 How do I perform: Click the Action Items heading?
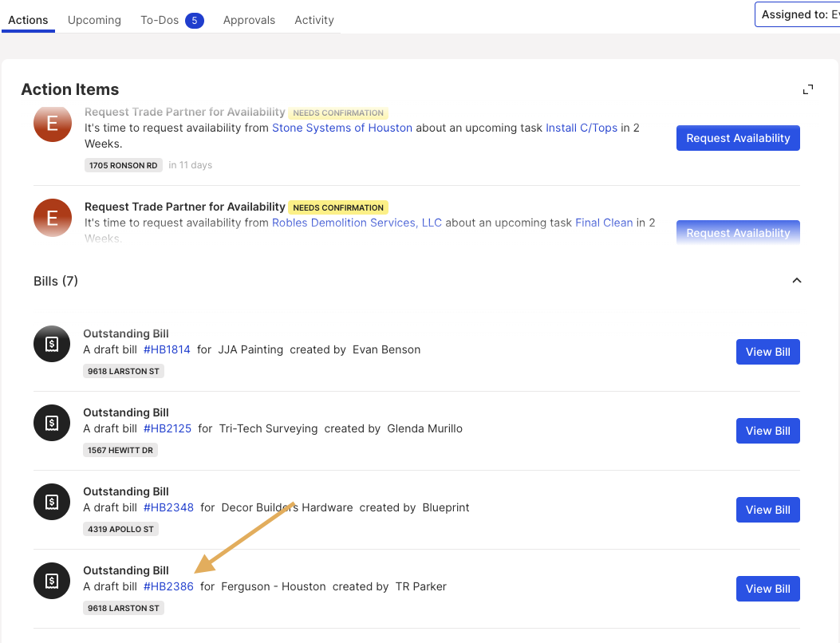point(70,89)
